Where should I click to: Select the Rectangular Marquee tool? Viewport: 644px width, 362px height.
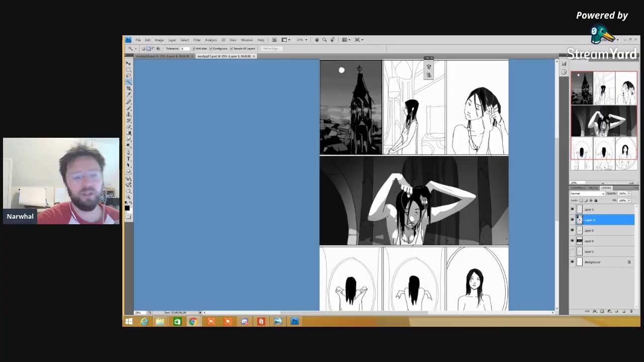pos(128,69)
